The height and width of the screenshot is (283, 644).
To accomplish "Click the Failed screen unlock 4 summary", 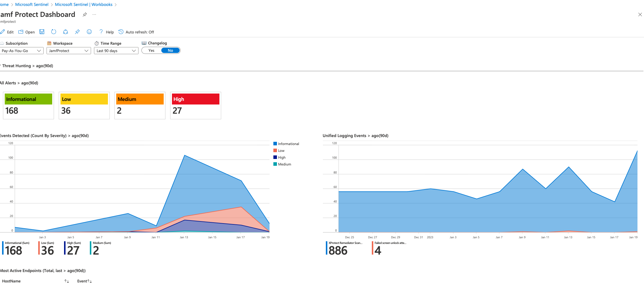I will [389, 248].
